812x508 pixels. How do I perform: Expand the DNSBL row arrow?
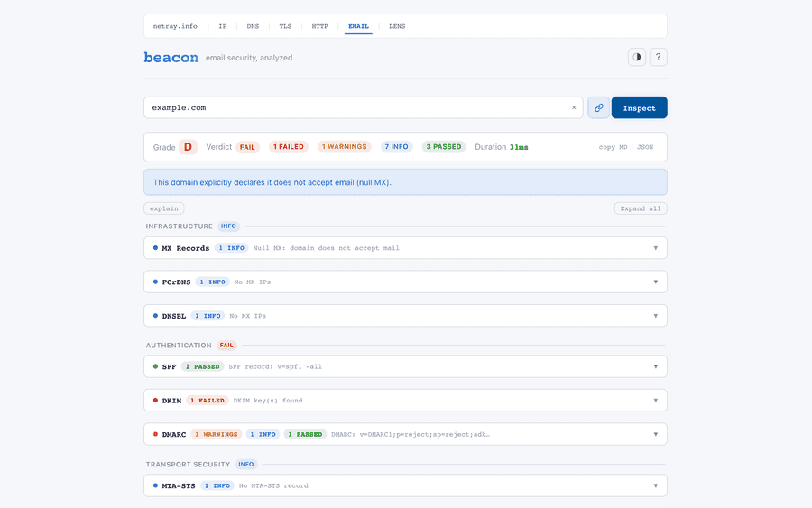point(656,316)
